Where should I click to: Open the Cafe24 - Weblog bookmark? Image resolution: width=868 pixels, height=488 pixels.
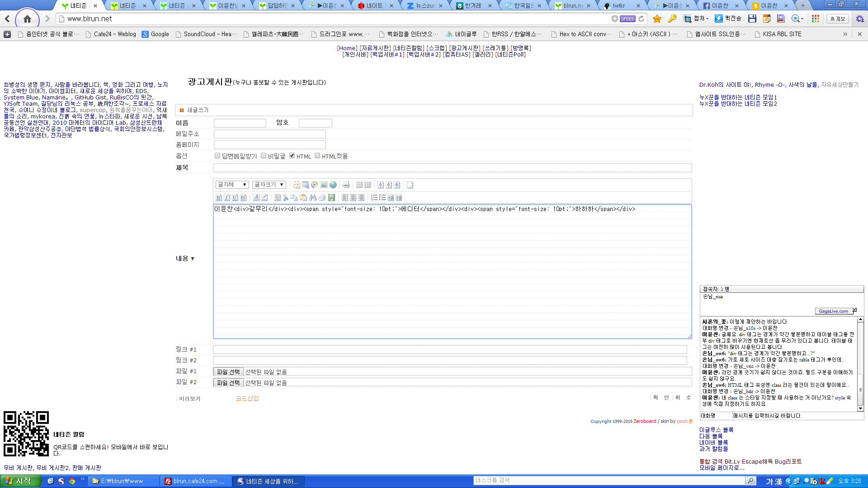click(x=110, y=34)
